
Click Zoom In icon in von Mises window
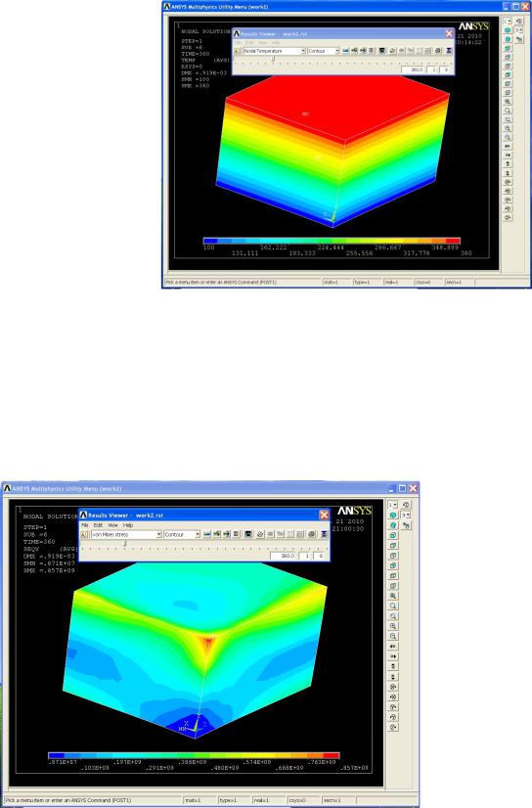pos(393,626)
